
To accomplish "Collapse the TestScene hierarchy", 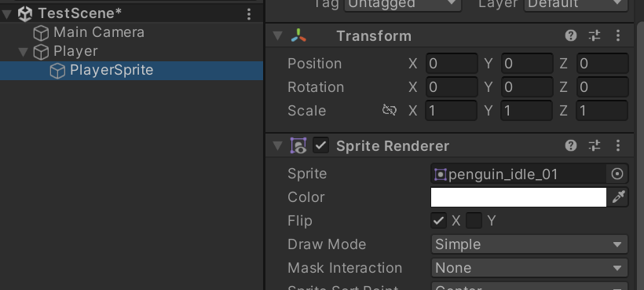I will pos(6,14).
